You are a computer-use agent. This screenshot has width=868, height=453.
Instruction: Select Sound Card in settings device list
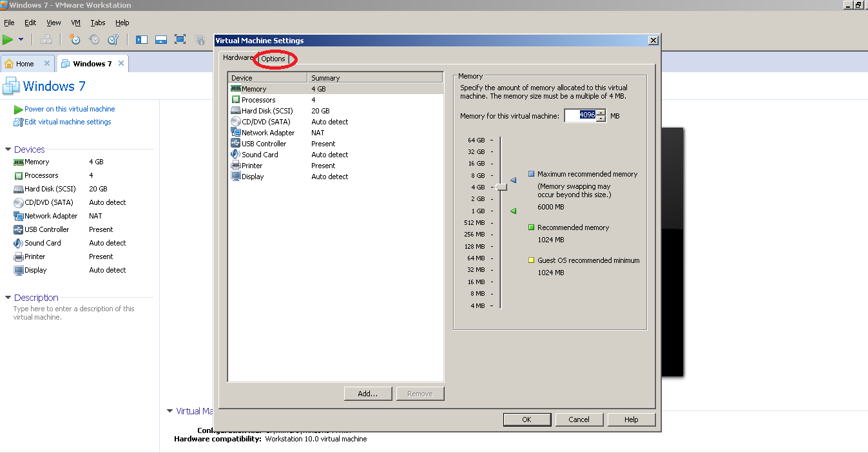(336, 155)
